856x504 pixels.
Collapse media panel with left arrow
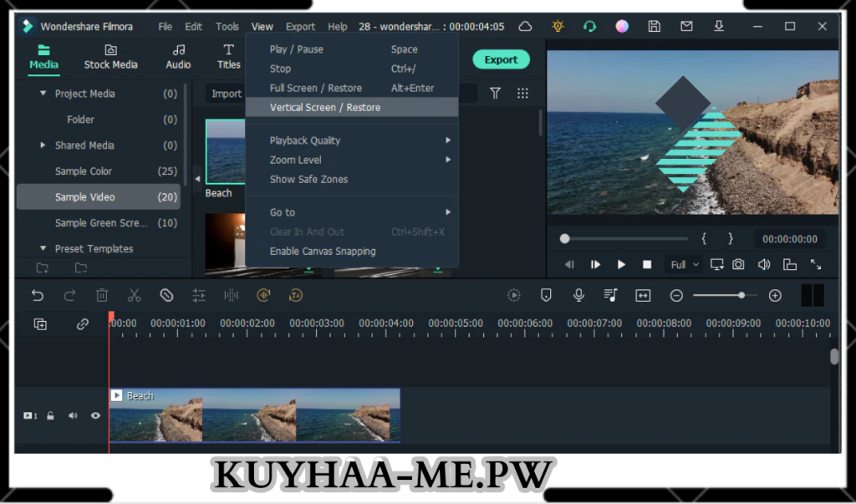pos(197,179)
